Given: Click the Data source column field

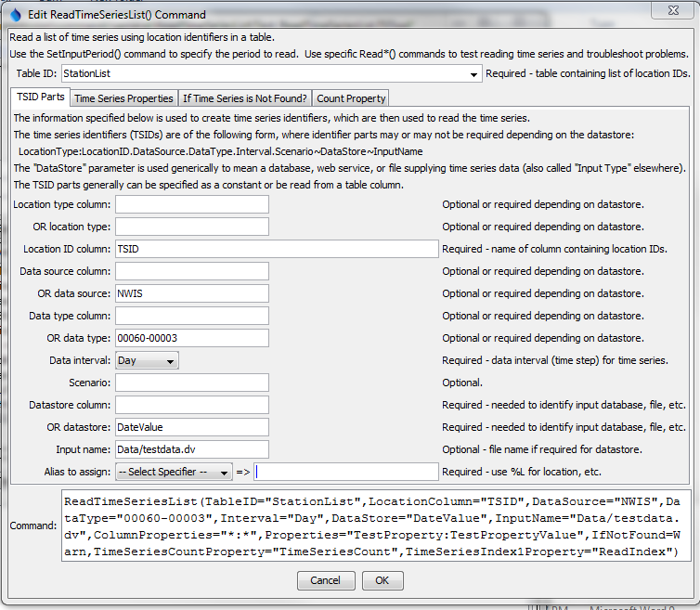Looking at the screenshot, I should click(x=191, y=271).
